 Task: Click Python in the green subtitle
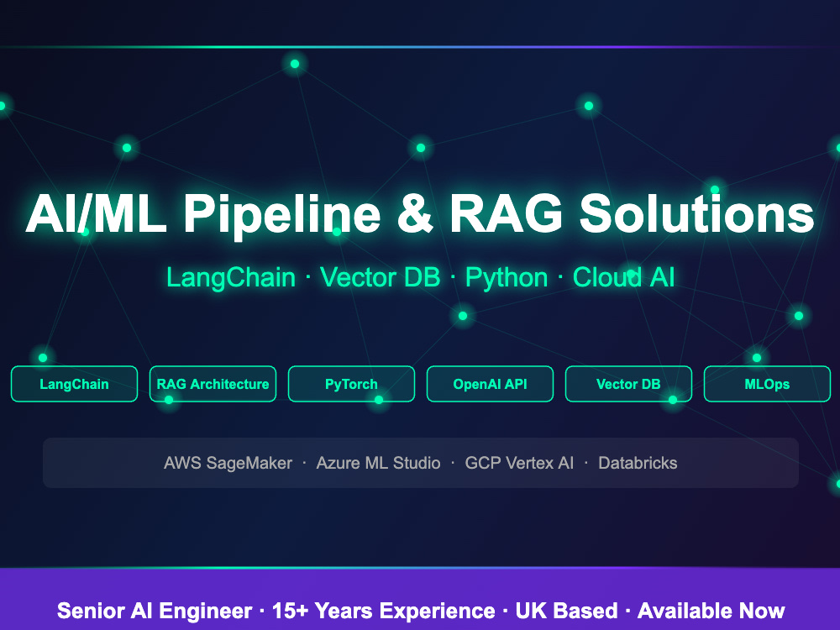click(507, 278)
